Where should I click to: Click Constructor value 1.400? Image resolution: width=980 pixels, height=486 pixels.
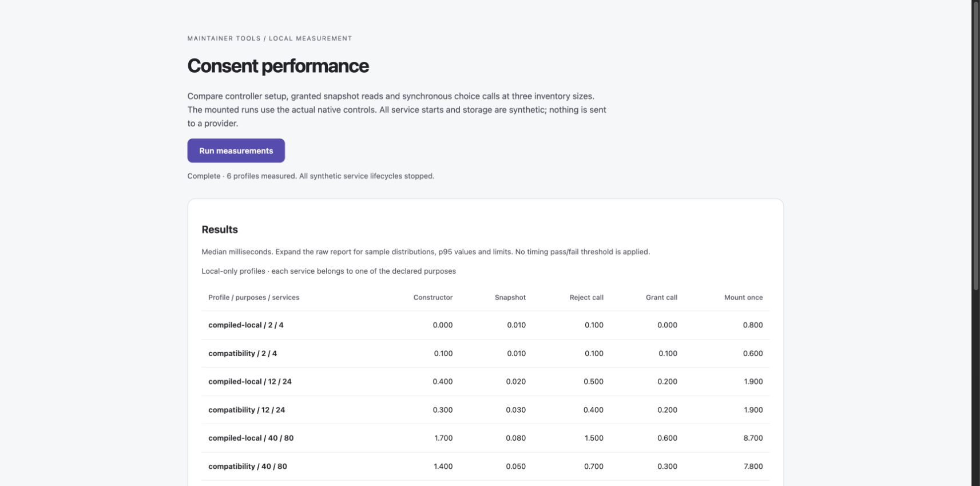click(443, 467)
